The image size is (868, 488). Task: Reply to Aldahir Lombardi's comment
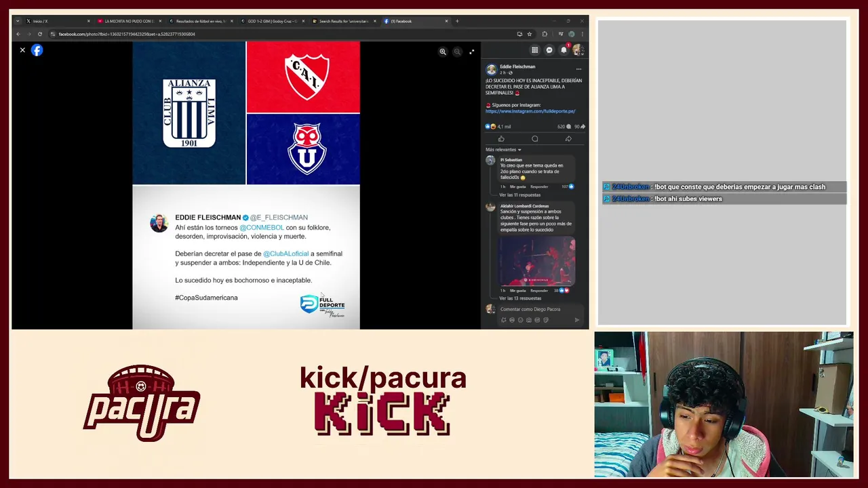(x=539, y=290)
